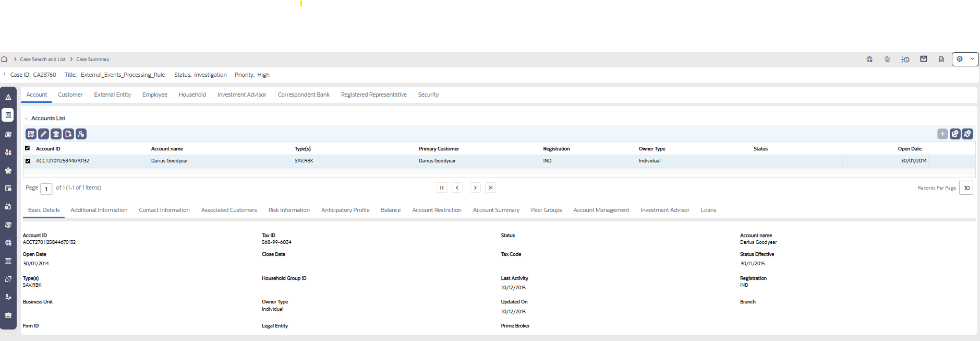Click the Open Date column header
The width and height of the screenshot is (980, 341).
pyautogui.click(x=910, y=149)
